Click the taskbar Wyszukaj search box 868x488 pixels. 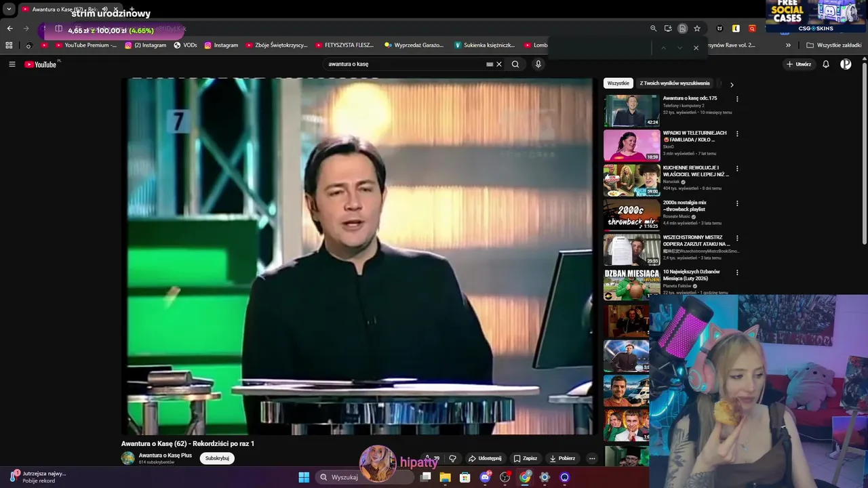point(365,477)
